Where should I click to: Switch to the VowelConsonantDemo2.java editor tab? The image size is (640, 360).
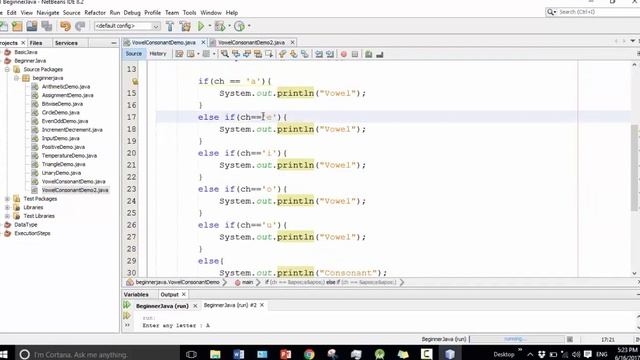pos(251,42)
